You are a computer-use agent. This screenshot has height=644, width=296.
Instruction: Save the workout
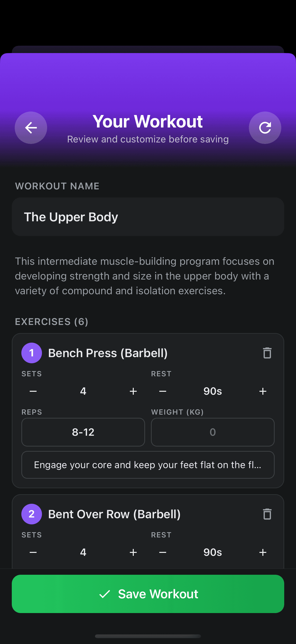[148, 594]
